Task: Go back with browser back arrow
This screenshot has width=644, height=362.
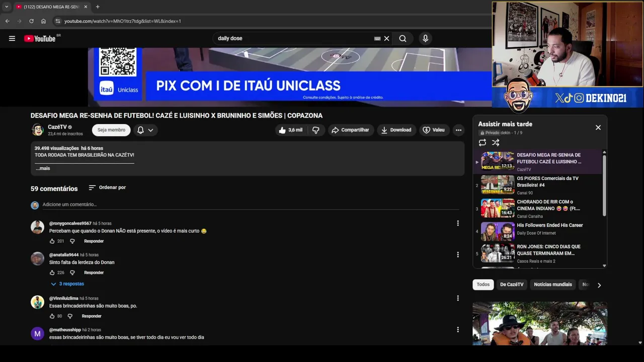Action: point(7,21)
